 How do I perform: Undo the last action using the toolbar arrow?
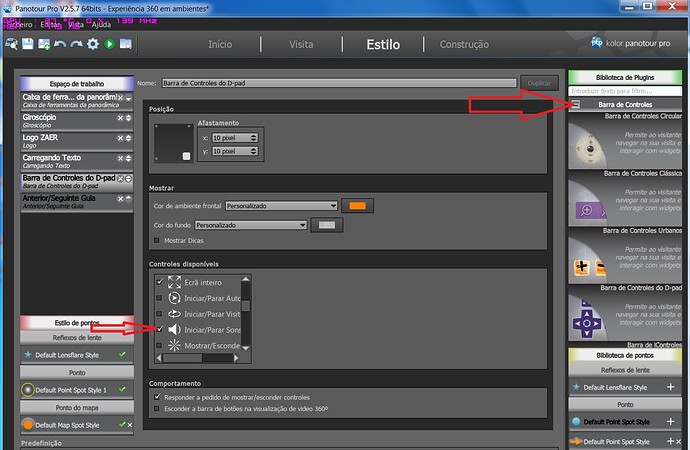click(60, 44)
